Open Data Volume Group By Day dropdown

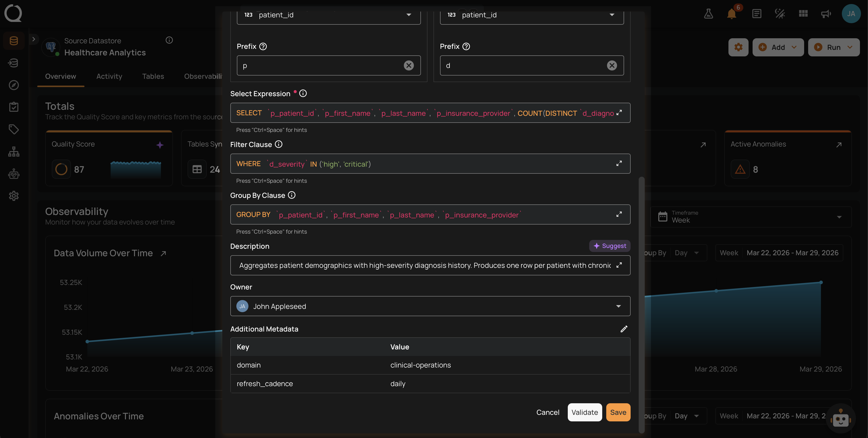pos(687,253)
